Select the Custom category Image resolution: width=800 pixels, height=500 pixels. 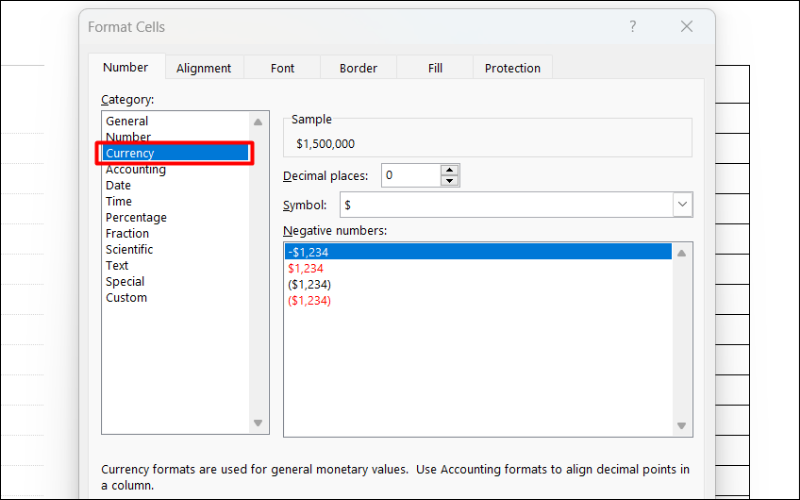click(127, 298)
